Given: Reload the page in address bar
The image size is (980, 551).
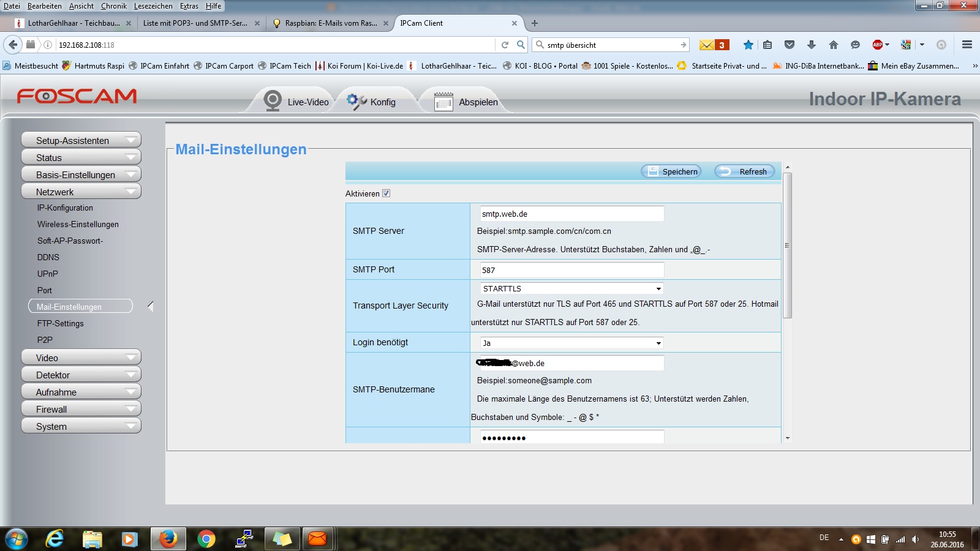Looking at the screenshot, I should [505, 45].
